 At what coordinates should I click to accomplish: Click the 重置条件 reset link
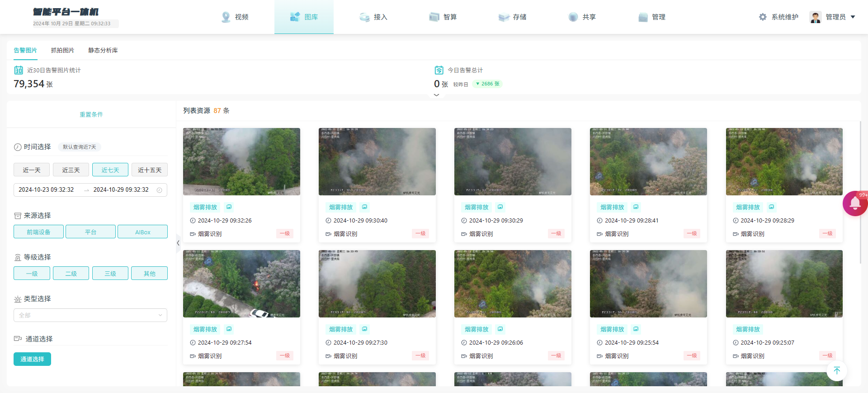[91, 114]
